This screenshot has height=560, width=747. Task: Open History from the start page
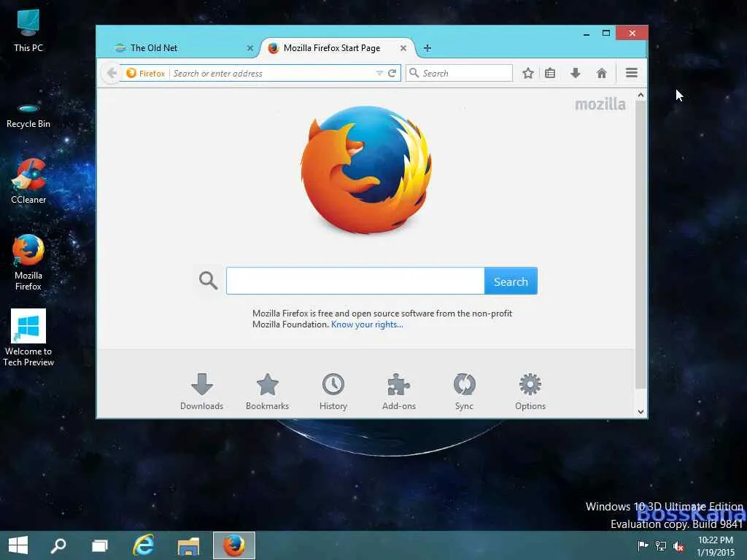coord(333,392)
